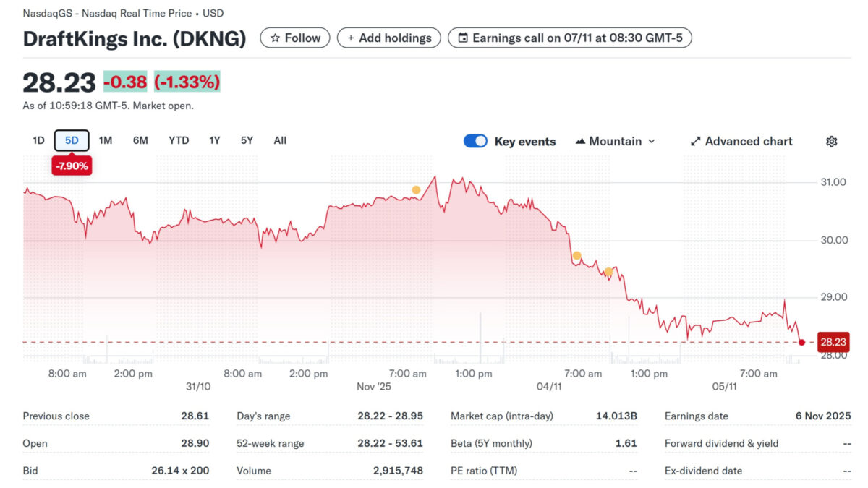The height and width of the screenshot is (488, 868).
Task: Switch to the 6M tab
Action: tap(140, 140)
